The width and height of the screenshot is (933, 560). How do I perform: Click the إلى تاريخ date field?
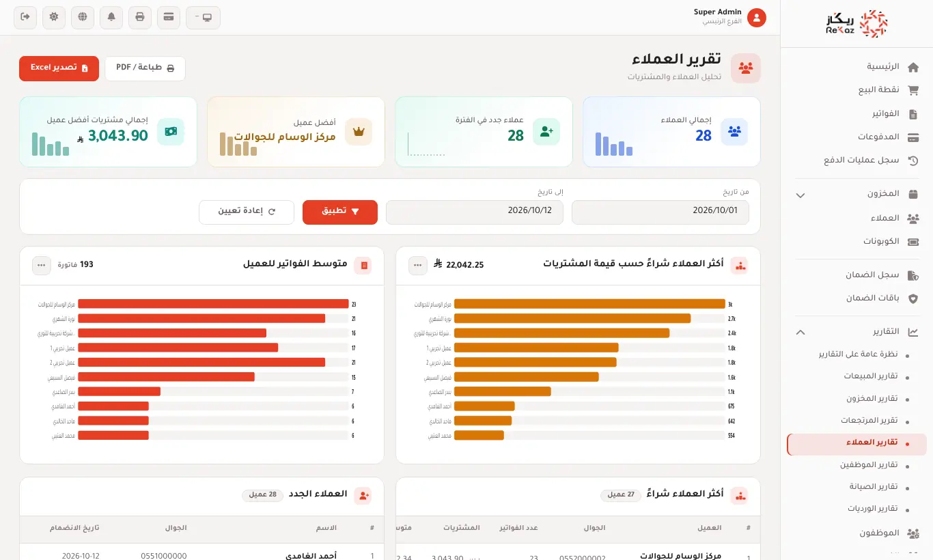tap(475, 212)
